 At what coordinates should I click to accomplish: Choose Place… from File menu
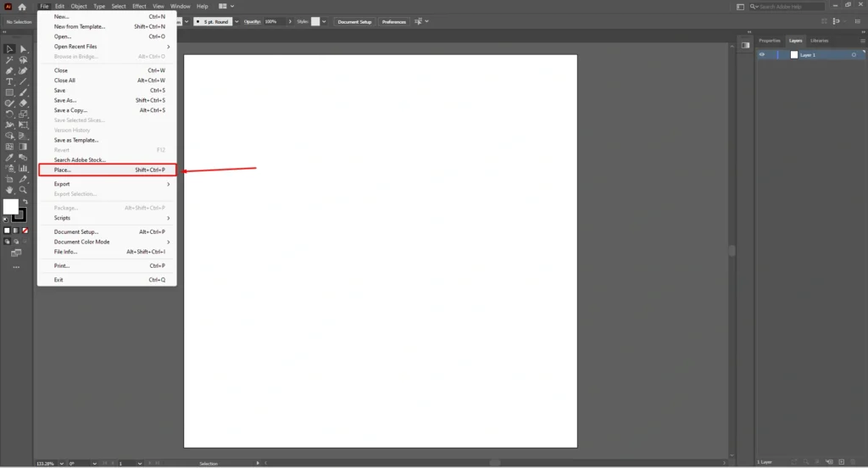[x=108, y=170]
